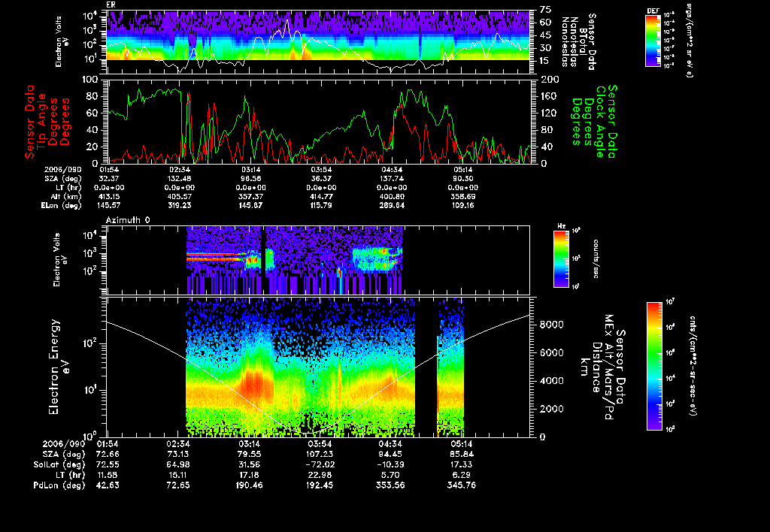Select the PdLon value 190.46
The image size is (770, 532).
pos(250,485)
